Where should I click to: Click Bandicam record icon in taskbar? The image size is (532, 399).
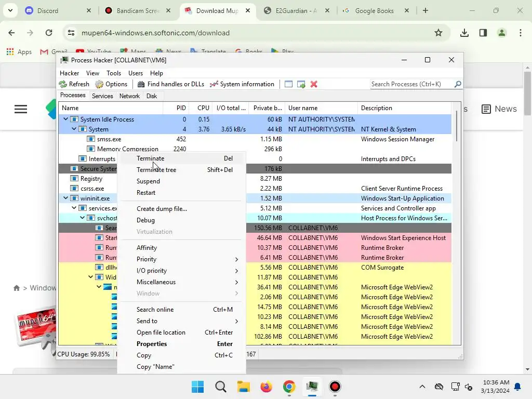[335, 387]
